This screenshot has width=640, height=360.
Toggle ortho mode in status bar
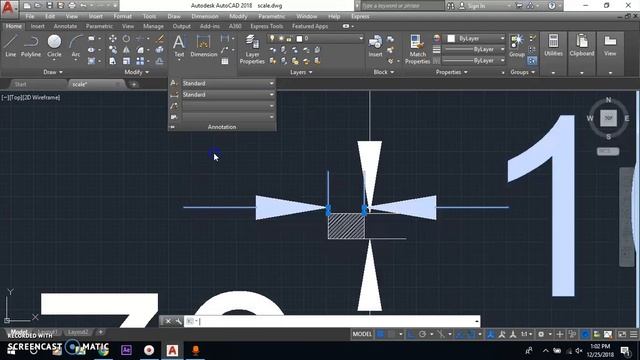pos(411,334)
